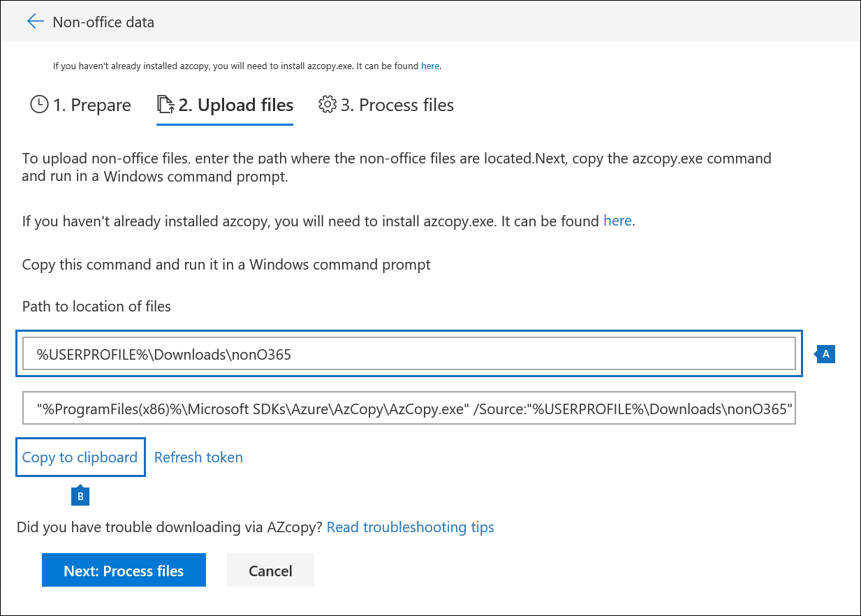
Task: Open Read troubleshooting tips link
Action: [410, 527]
